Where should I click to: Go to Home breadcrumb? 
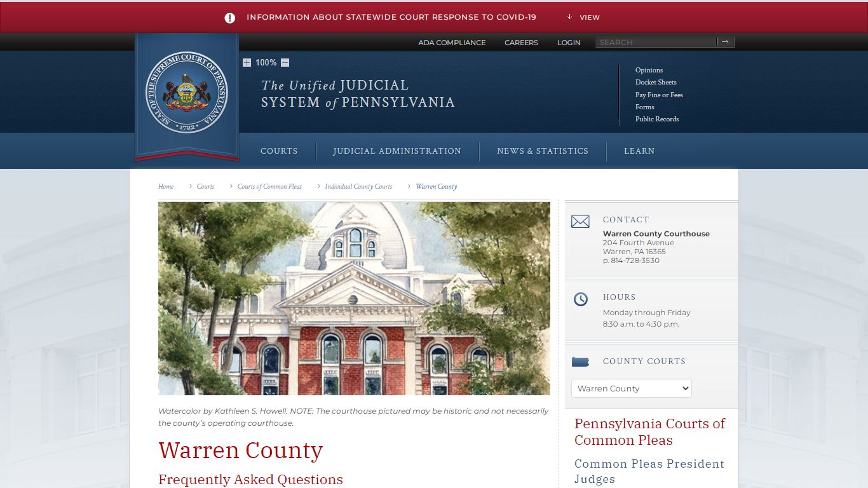coord(166,186)
